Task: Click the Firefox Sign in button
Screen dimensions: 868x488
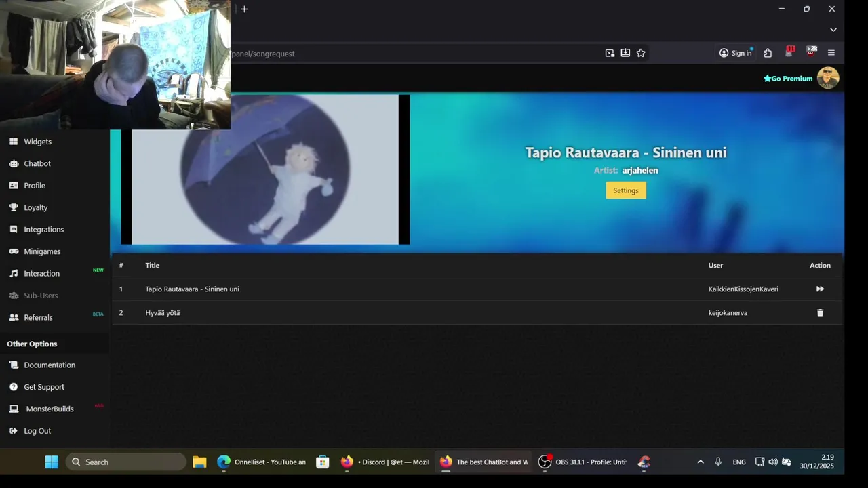Action: [736, 53]
